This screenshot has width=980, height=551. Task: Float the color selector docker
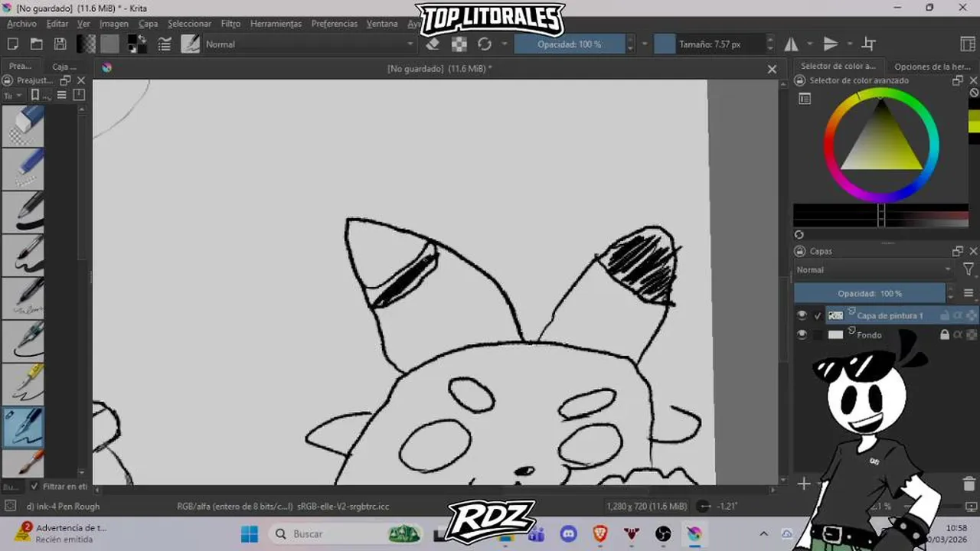point(958,80)
